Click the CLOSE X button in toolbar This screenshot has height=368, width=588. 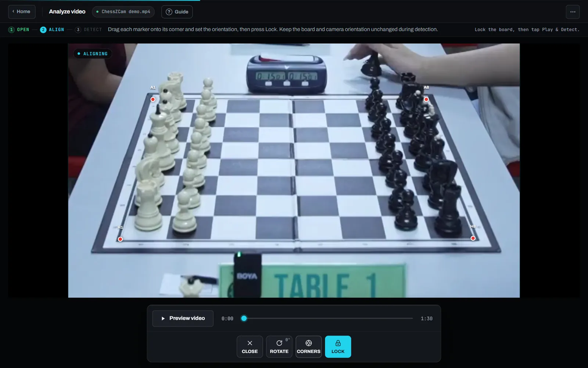[250, 347]
